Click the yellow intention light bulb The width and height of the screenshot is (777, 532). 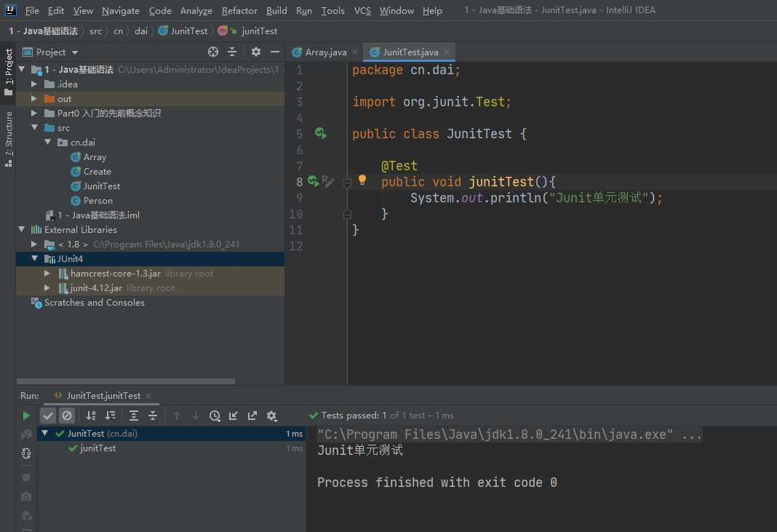coord(362,180)
